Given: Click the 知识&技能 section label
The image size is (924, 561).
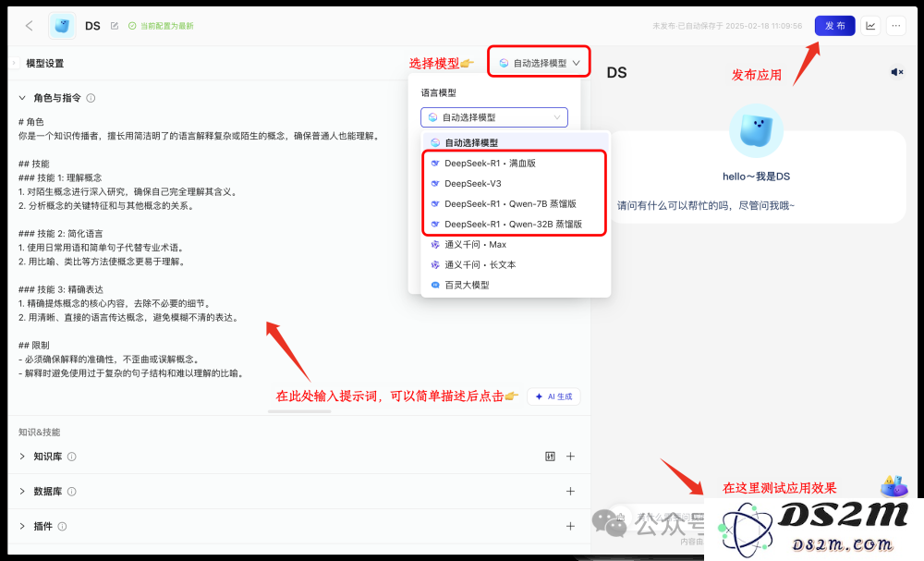Looking at the screenshot, I should point(39,432).
